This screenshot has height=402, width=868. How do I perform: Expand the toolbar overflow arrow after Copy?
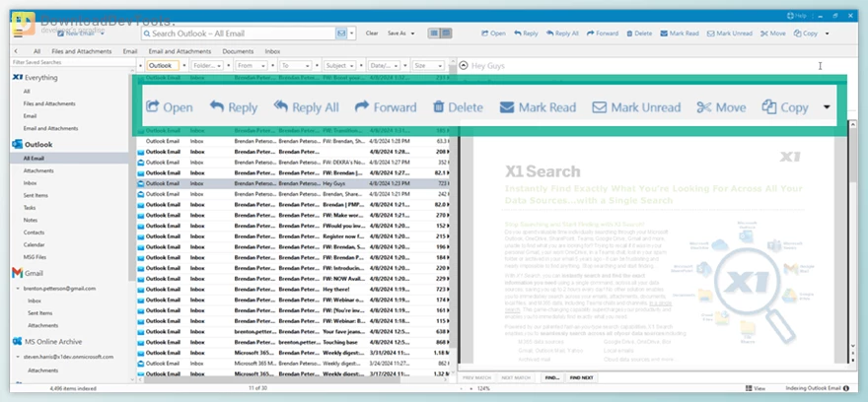(x=827, y=33)
